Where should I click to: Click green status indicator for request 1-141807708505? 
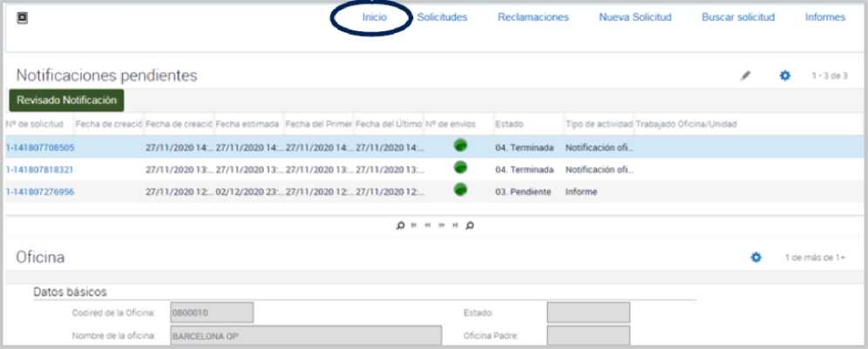[460, 146]
